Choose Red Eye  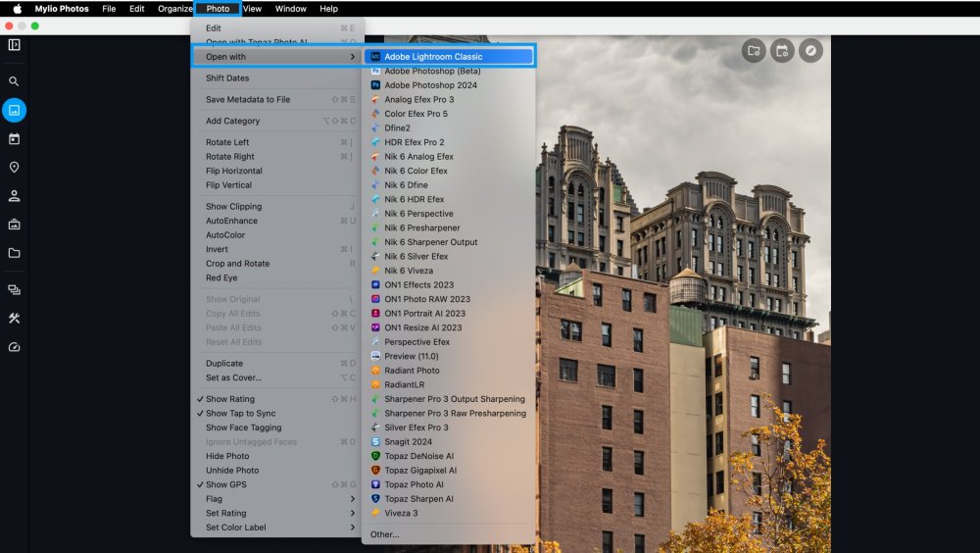click(276, 277)
